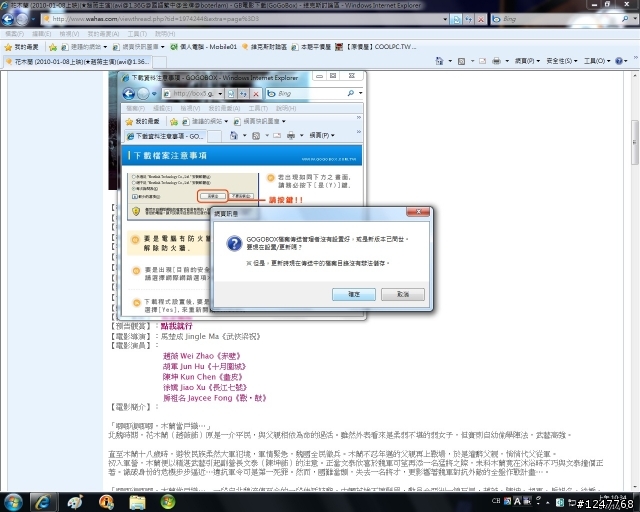
Task: Click 取消 in the 網頁訊息 dialog
Action: (x=402, y=294)
